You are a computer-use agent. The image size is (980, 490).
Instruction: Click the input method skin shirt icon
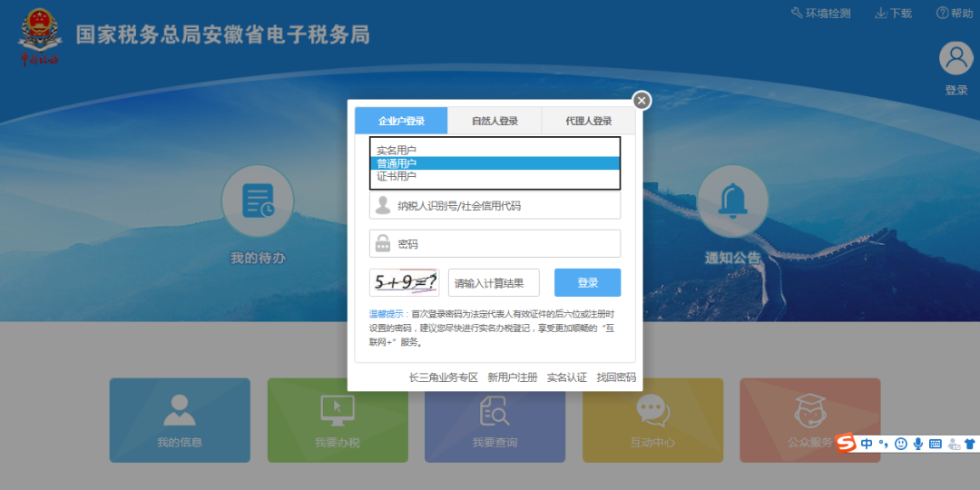[x=970, y=444]
